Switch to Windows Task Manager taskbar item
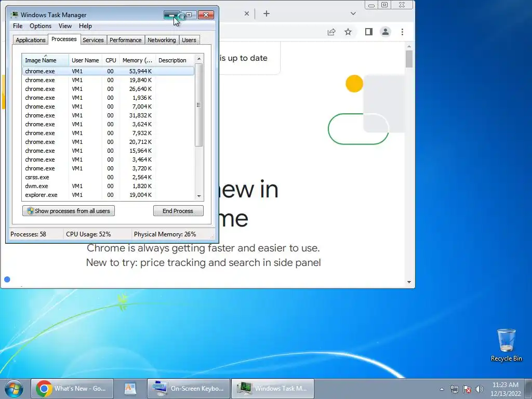532x399 pixels. pos(273,389)
